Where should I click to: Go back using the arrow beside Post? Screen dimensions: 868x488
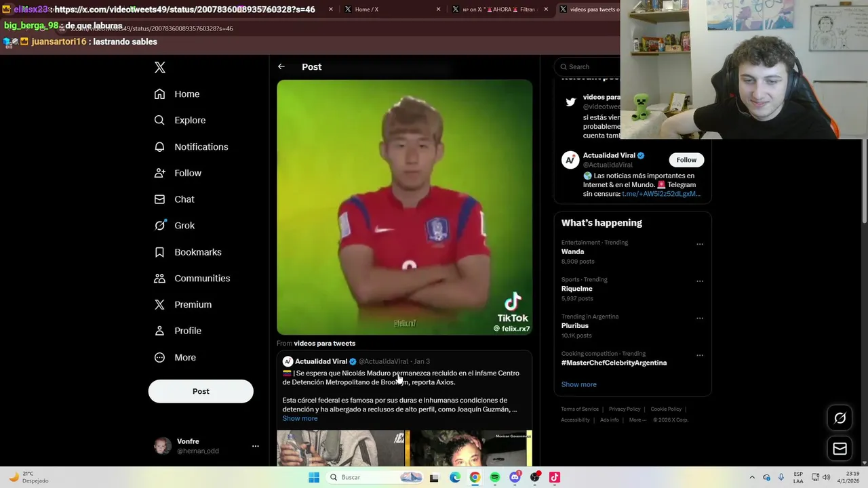[x=281, y=66]
